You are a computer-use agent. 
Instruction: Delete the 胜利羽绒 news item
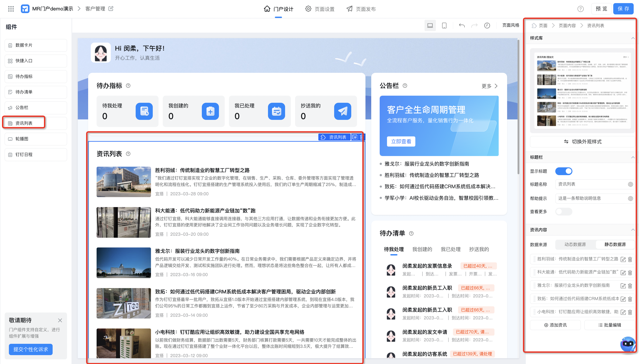pos(630,259)
